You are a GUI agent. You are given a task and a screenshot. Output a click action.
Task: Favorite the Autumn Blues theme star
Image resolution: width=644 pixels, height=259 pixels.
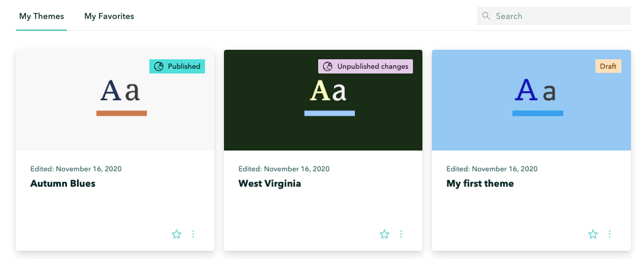point(176,234)
